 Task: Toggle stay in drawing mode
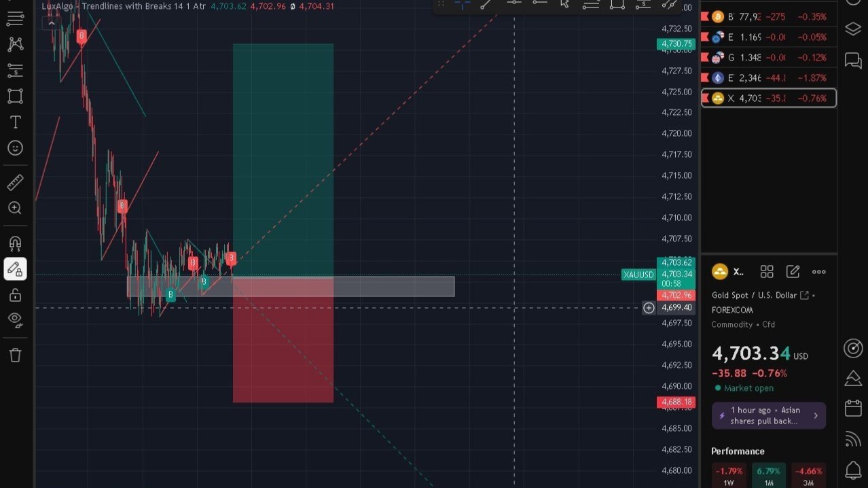coord(15,269)
